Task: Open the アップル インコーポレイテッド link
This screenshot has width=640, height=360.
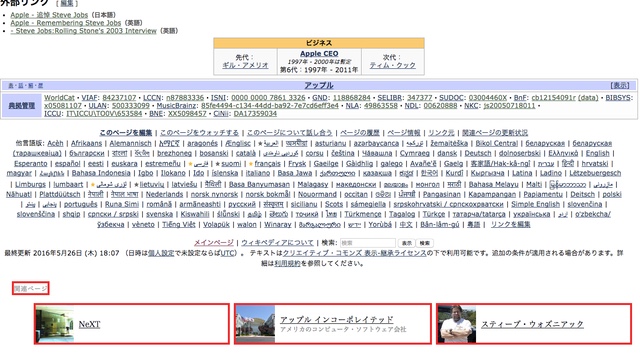Action: [x=337, y=320]
